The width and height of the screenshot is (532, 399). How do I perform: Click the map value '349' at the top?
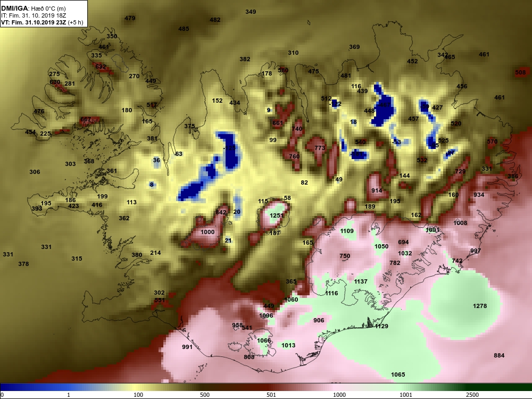[251, 12]
